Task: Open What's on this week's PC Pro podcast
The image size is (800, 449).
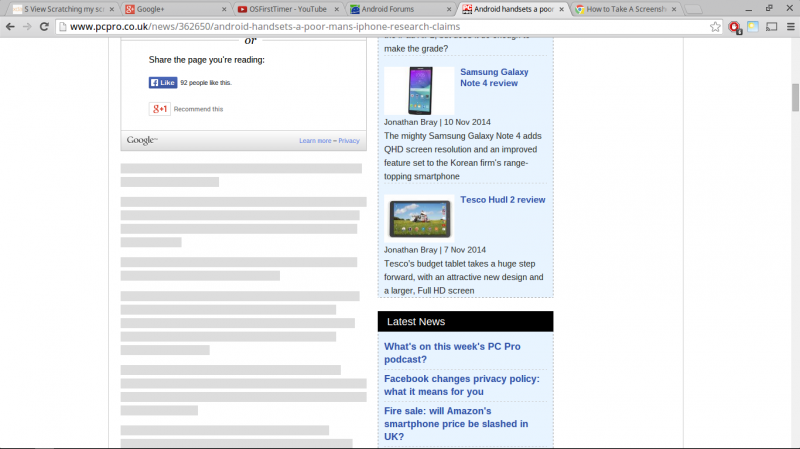Action: click(452, 353)
